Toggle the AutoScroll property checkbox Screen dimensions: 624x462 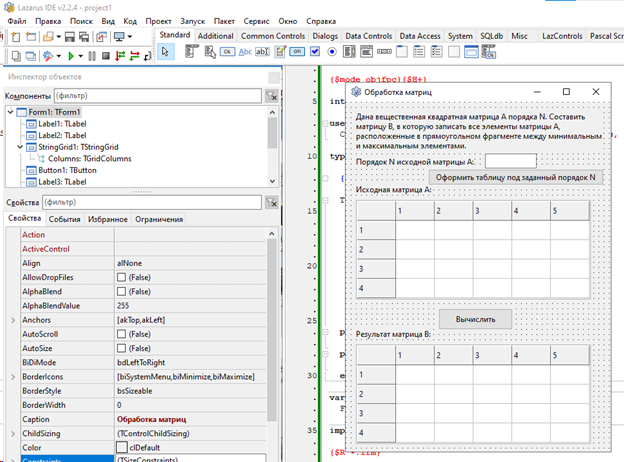(121, 333)
